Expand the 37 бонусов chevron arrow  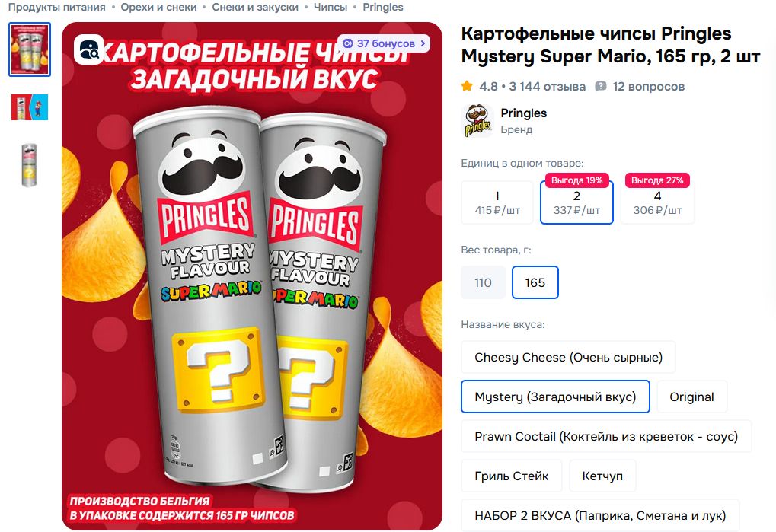(x=423, y=43)
